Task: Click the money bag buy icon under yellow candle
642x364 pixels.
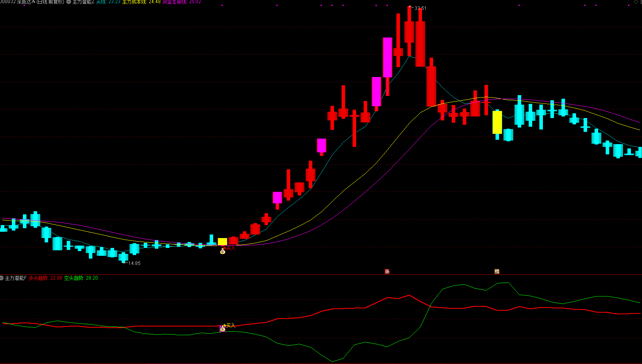Action: click(223, 251)
